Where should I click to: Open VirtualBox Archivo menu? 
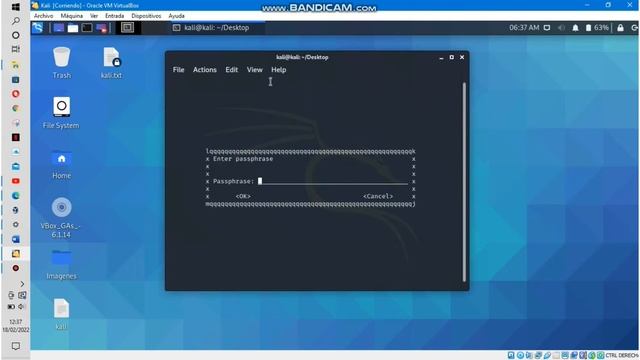(x=43, y=16)
